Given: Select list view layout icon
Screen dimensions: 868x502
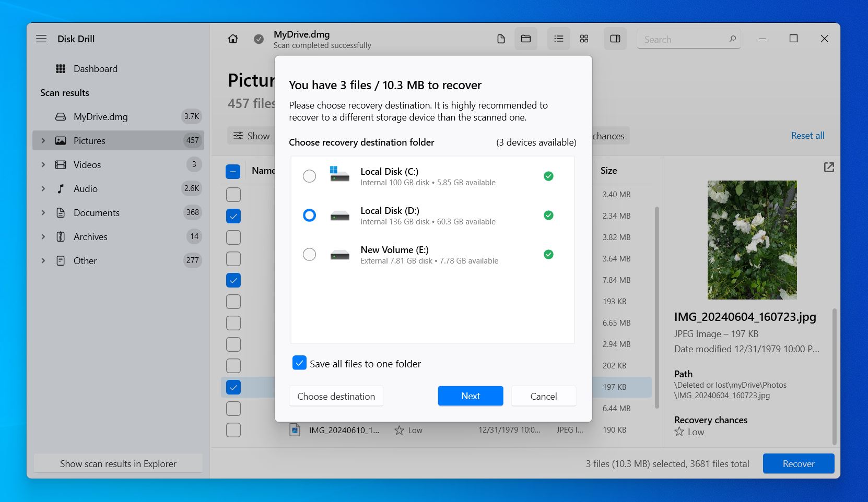Looking at the screenshot, I should (559, 39).
